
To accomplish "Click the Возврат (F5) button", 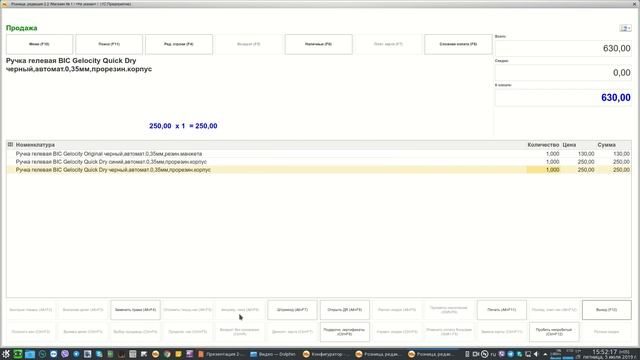I will [x=249, y=44].
